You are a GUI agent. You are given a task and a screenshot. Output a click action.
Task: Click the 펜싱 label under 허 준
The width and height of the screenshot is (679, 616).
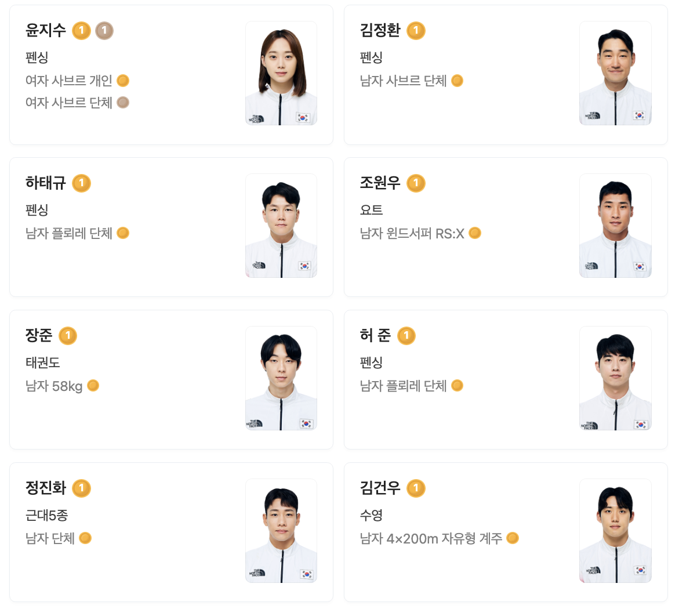coord(371,363)
